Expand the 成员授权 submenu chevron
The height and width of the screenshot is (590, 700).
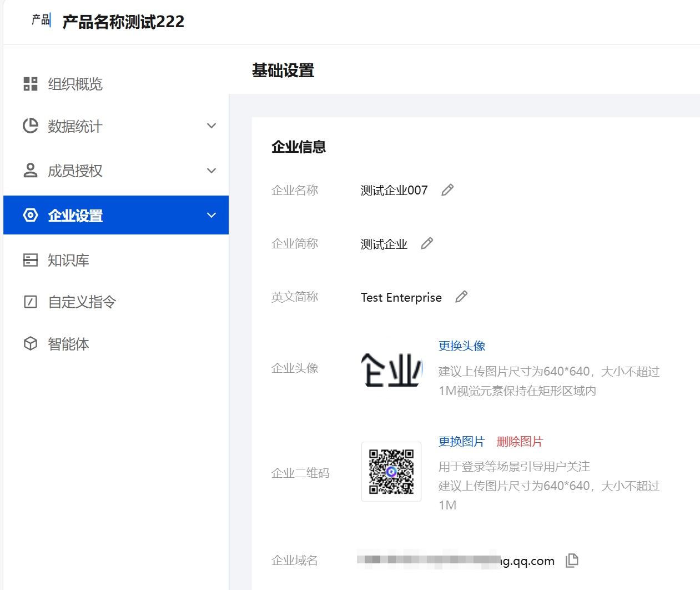coord(211,171)
